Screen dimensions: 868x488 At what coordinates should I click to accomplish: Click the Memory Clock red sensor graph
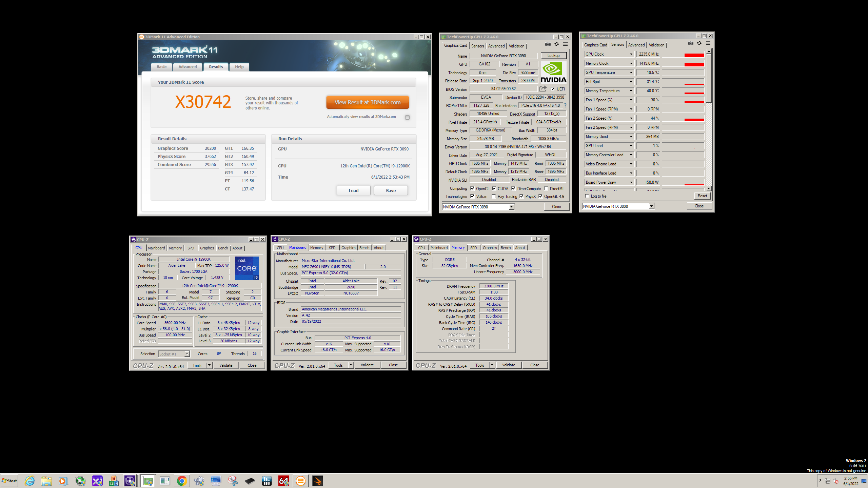click(x=683, y=63)
